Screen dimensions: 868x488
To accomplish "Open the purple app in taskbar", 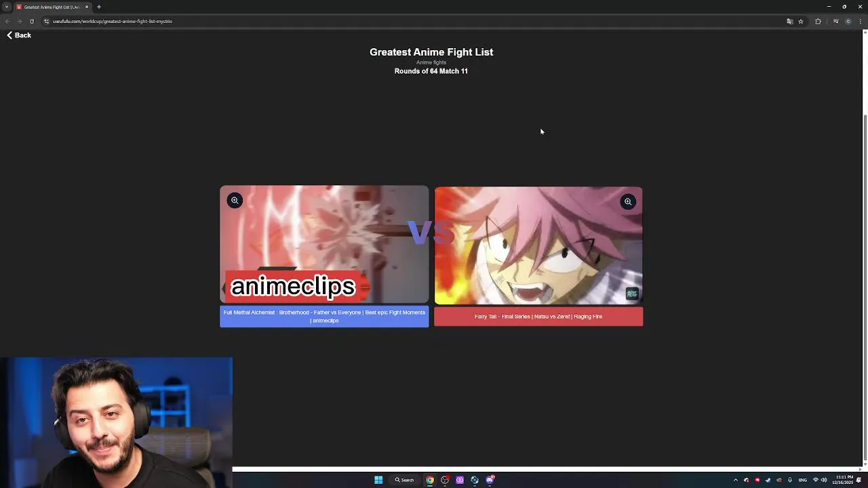I will tap(460, 480).
